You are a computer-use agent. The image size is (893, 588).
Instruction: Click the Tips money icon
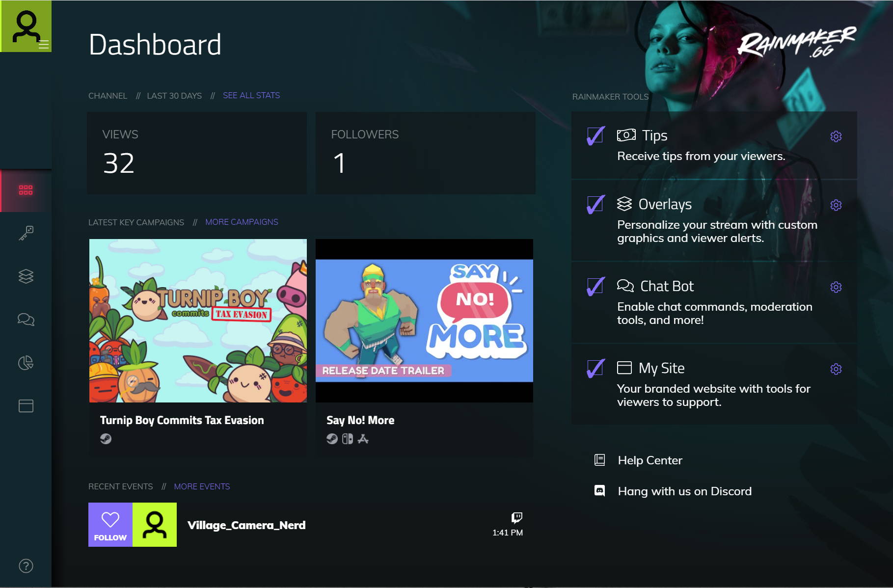626,135
